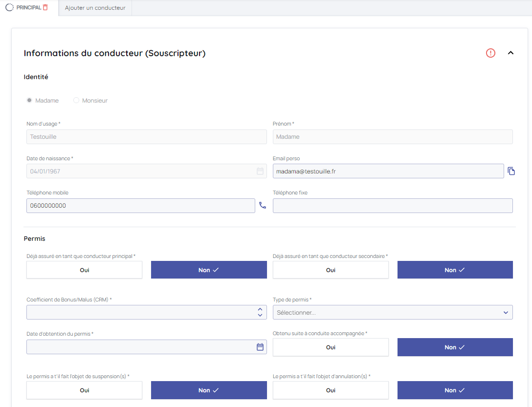
Task: Choose Oui for déjà assuré conducteur secondaire
Action: click(x=331, y=270)
